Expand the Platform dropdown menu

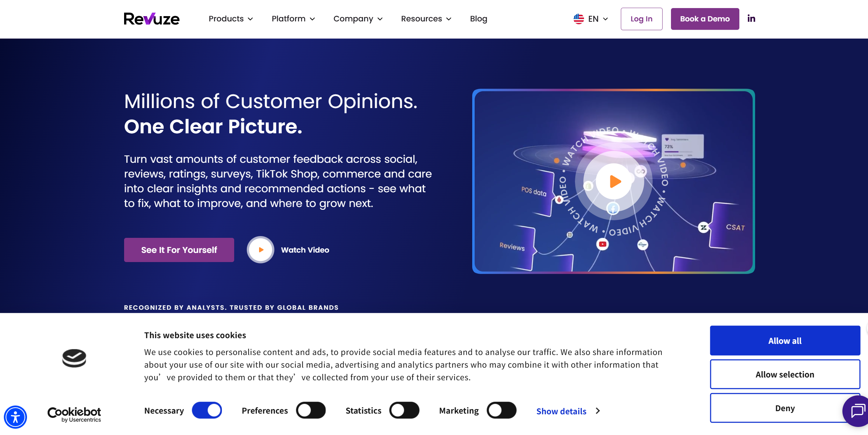[x=293, y=19]
